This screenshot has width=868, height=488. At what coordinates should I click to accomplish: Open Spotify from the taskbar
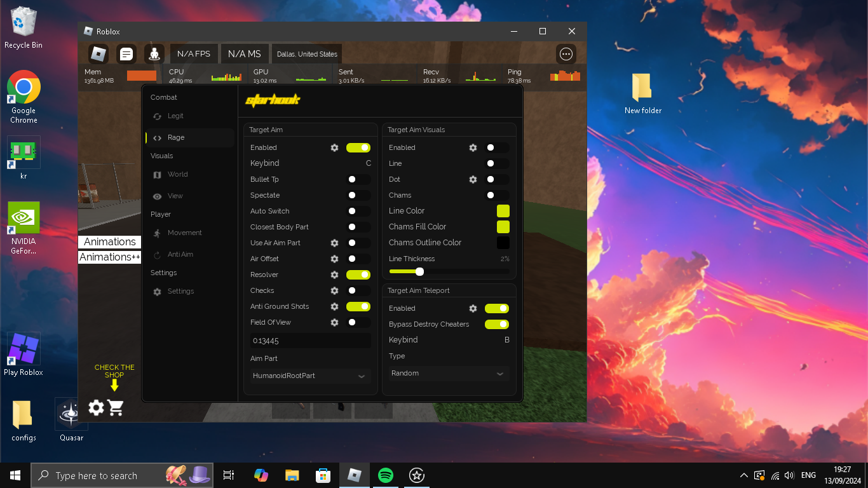tap(385, 475)
